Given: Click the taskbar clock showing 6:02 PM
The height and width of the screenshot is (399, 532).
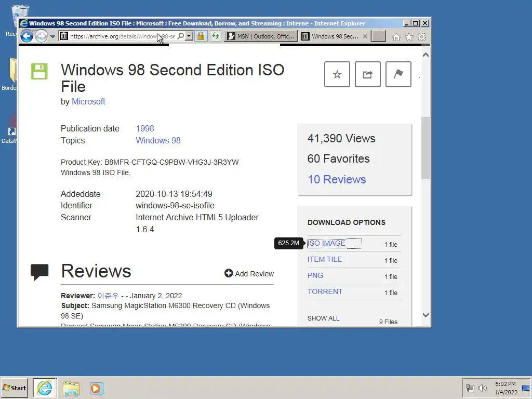Looking at the screenshot, I should pyautogui.click(x=506, y=388).
